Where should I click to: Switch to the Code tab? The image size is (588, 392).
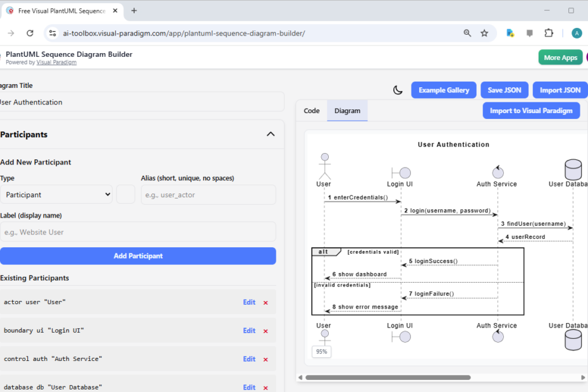pyautogui.click(x=312, y=111)
